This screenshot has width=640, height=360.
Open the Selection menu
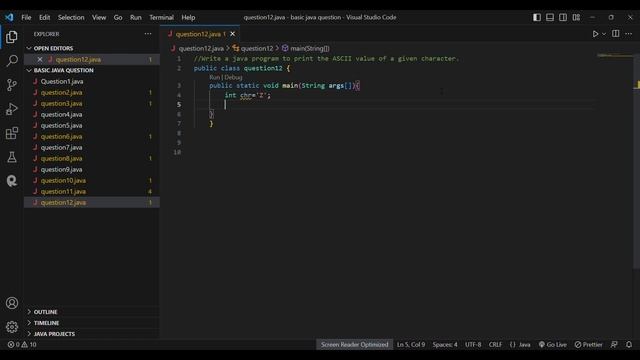click(71, 17)
